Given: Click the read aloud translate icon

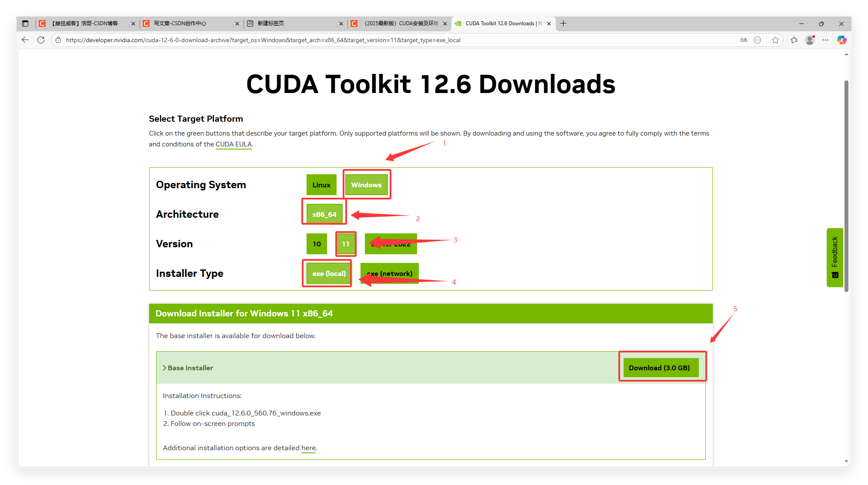Looking at the screenshot, I should click(744, 40).
